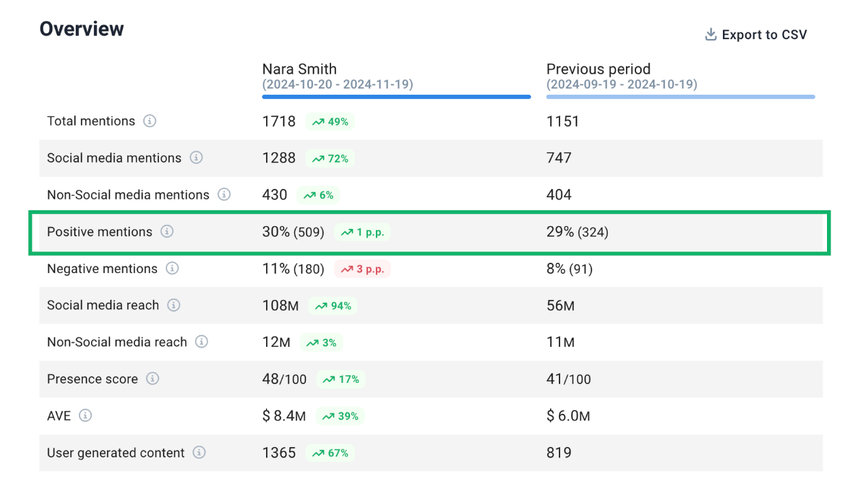Click the 39% AVE increase badge
This screenshot has width=853, height=500.
(x=340, y=416)
